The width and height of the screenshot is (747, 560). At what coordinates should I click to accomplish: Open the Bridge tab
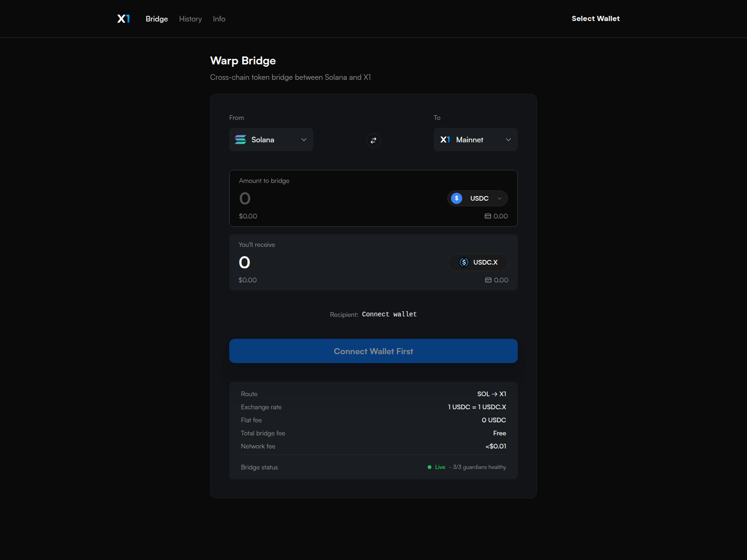coord(157,19)
